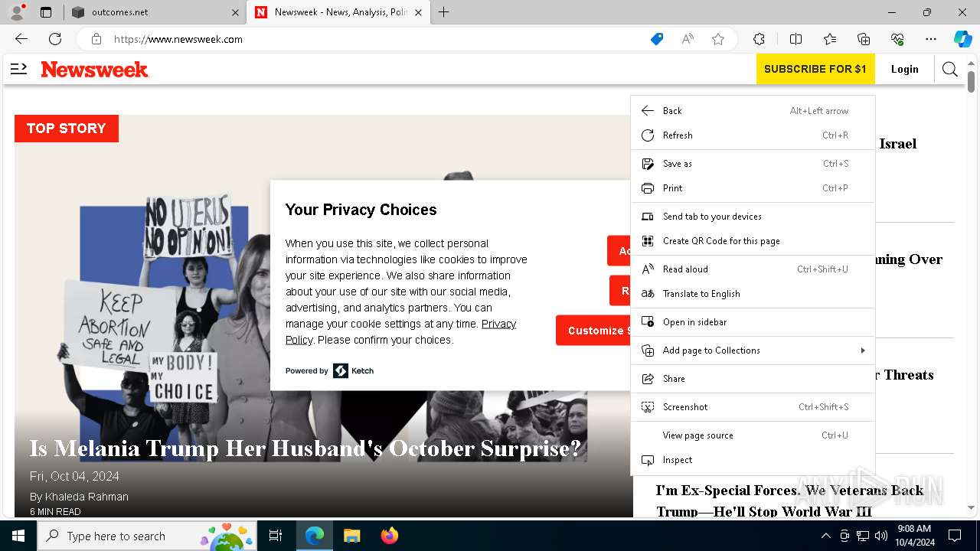
Task: Show hidden system tray icons chevron
Action: [825, 536]
